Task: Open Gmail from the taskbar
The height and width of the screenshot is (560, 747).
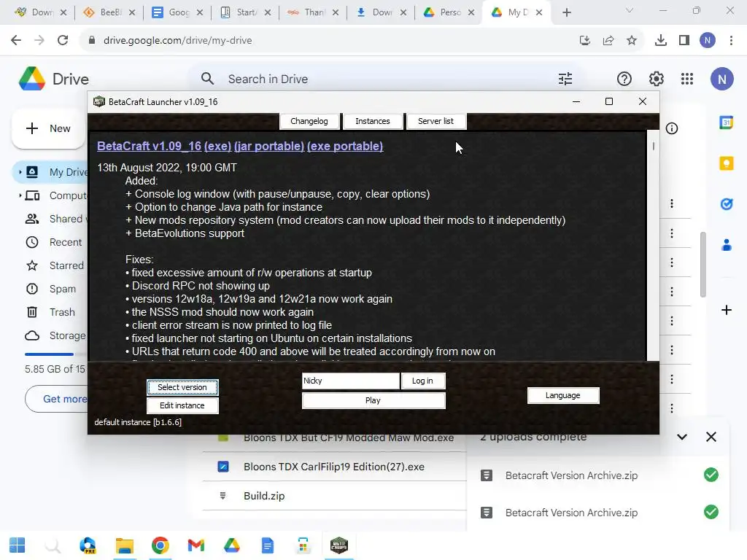Action: point(196,545)
